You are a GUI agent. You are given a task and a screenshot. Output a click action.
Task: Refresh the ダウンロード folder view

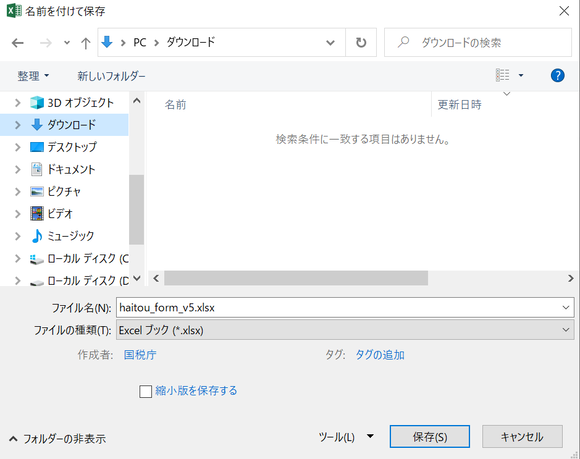[x=361, y=43]
